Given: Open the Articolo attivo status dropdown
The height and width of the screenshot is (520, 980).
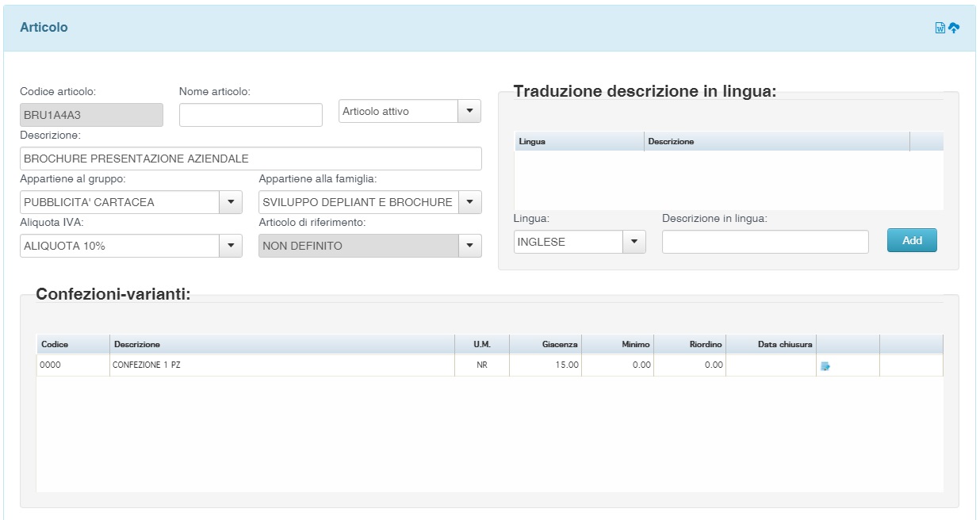Looking at the screenshot, I should 469,112.
